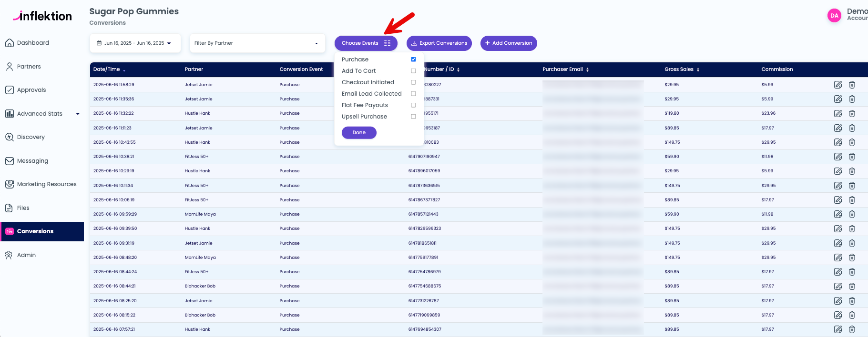Uncheck the Purchase event checkbox

[413, 59]
